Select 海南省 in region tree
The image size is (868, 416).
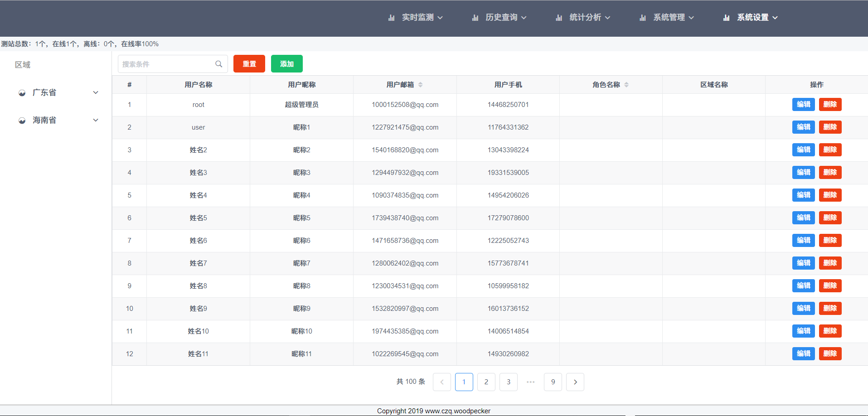(x=44, y=121)
